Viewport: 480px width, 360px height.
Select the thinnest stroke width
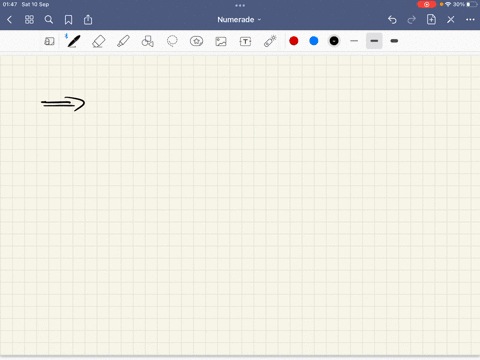(354, 41)
